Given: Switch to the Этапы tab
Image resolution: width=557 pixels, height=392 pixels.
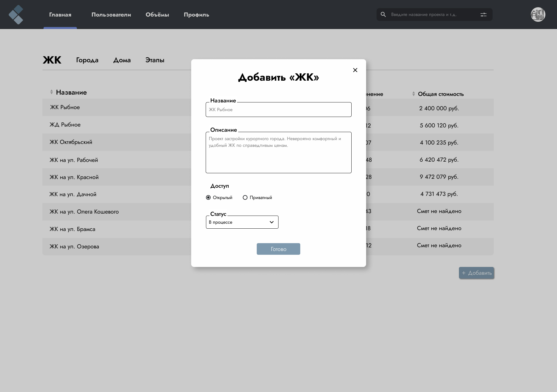Looking at the screenshot, I should click(x=155, y=60).
